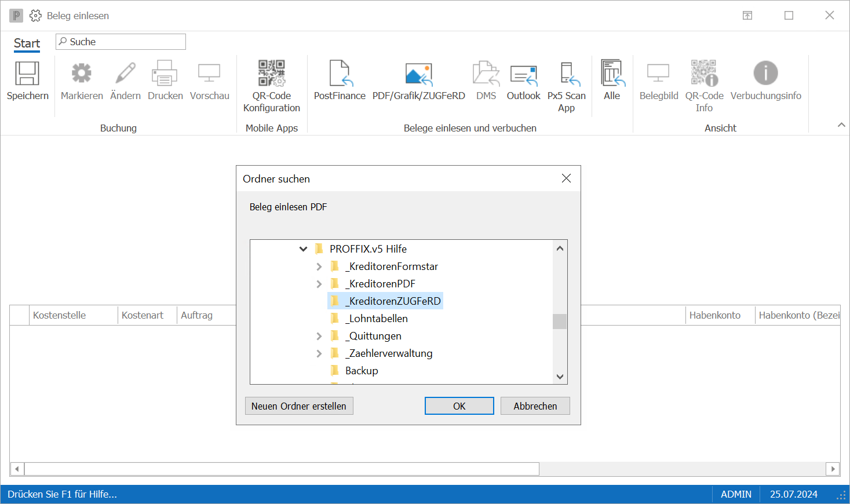This screenshot has height=504, width=850.
Task: Expand the _Quittungen folder
Action: pyautogui.click(x=319, y=336)
